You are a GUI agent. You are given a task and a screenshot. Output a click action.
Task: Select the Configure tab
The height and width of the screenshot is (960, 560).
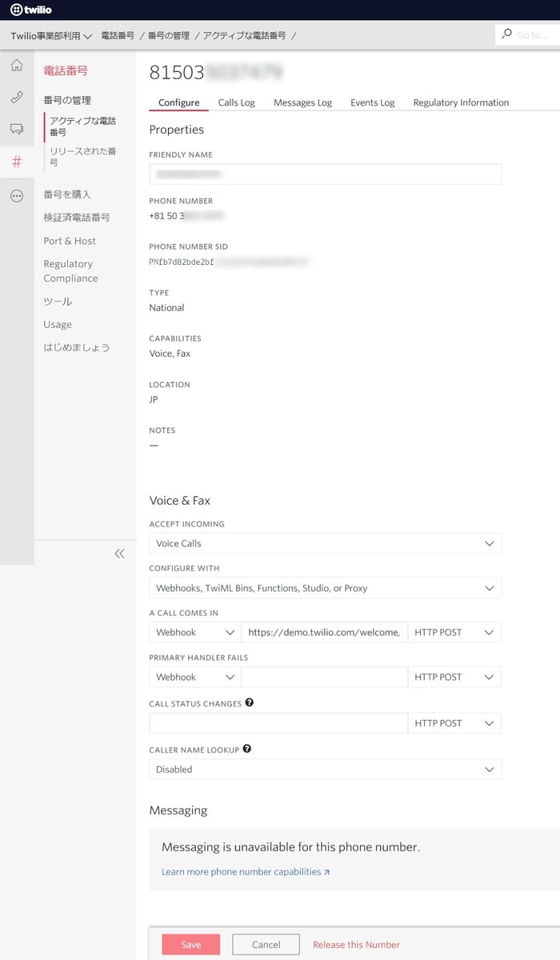click(179, 102)
